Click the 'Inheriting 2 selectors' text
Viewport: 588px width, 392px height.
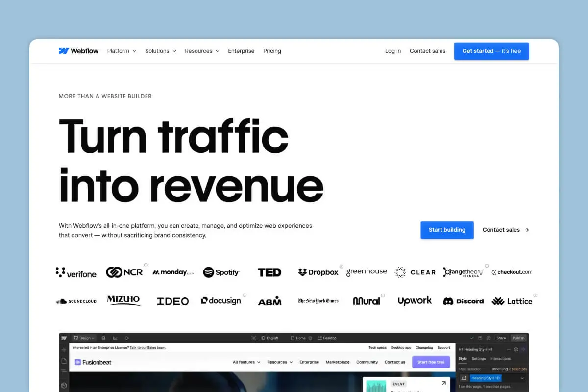pos(510,369)
